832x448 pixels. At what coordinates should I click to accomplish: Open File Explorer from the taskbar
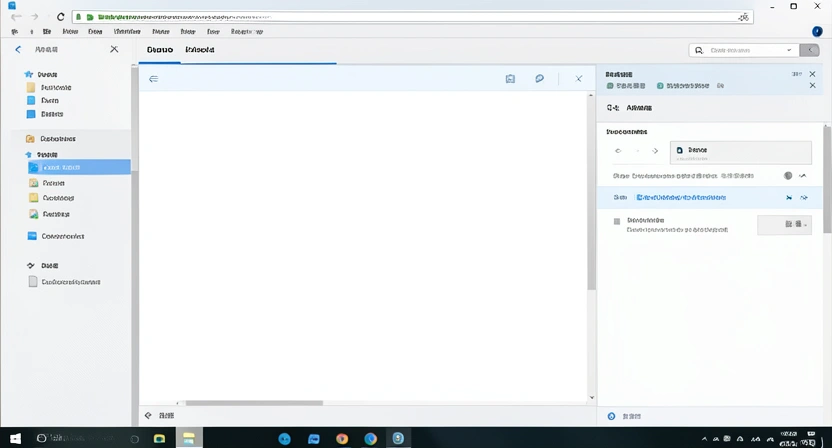click(189, 438)
